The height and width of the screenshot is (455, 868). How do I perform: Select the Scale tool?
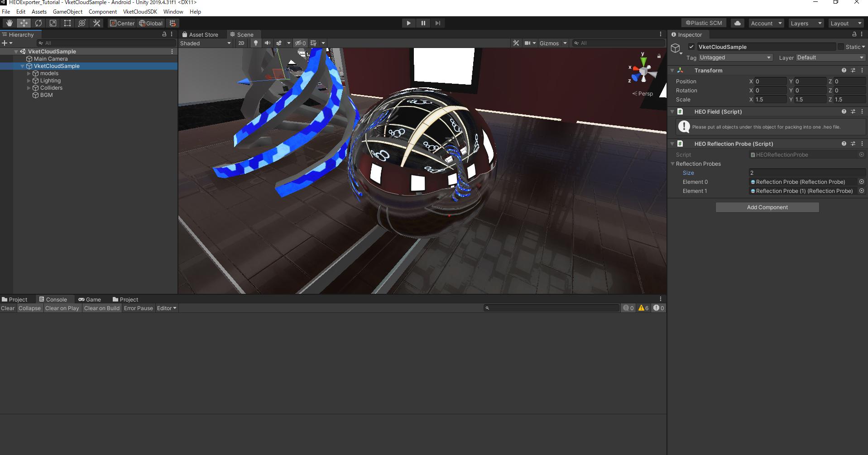53,23
